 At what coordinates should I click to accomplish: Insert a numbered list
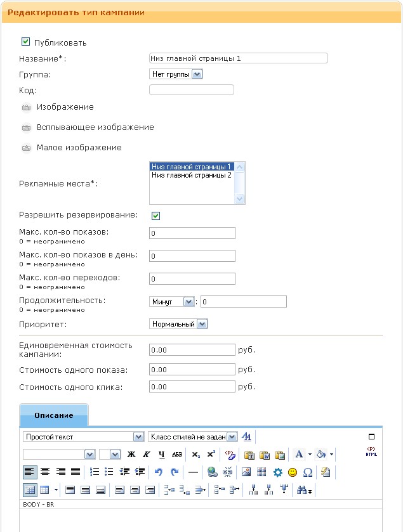95,472
